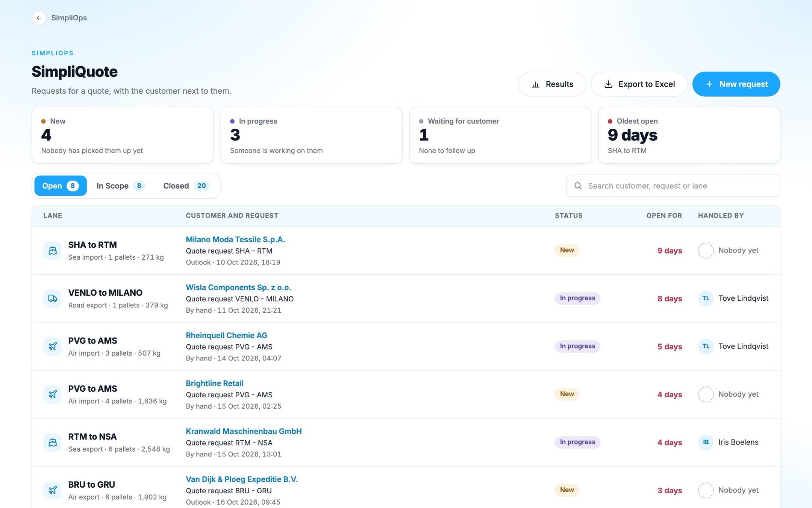812x508 pixels.
Task: Open Milano Moda Tessile S.p.A. customer link
Action: [235, 239]
